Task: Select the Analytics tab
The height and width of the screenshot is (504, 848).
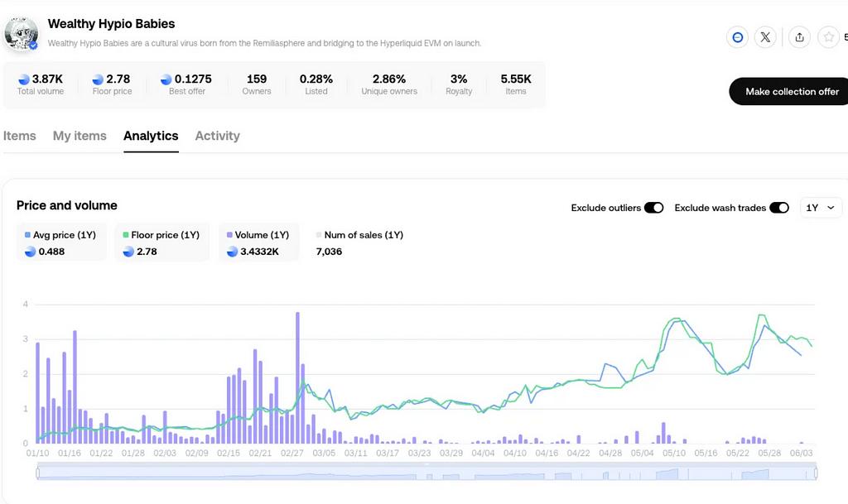Action: pyautogui.click(x=151, y=136)
